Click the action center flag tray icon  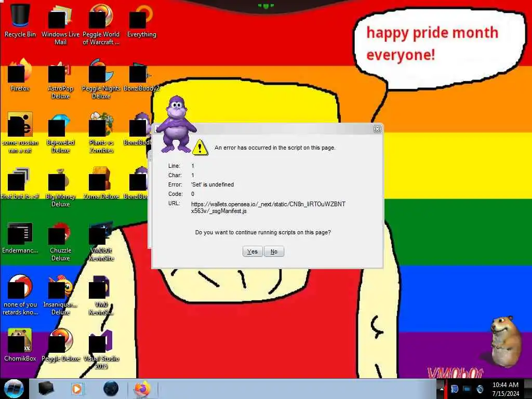point(454,389)
